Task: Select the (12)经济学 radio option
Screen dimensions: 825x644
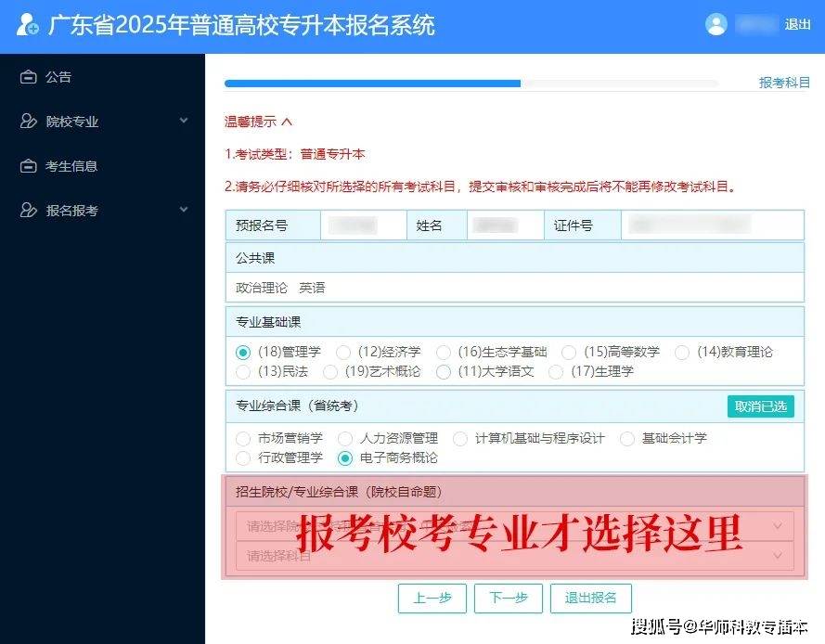Action: point(343,352)
